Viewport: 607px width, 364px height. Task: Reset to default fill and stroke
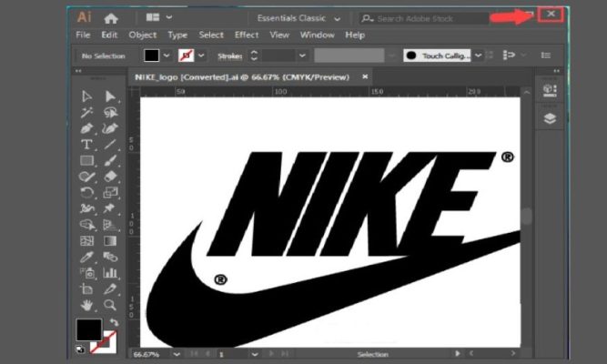(81, 349)
